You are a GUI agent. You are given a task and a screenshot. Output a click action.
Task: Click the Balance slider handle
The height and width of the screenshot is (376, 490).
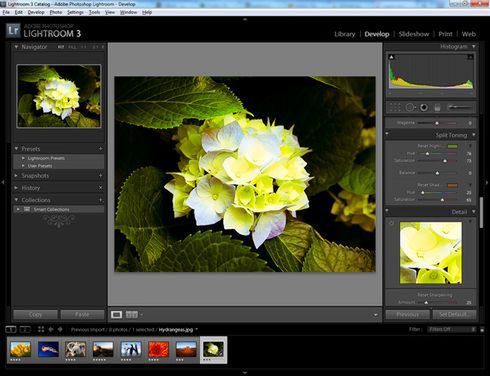tap(437, 173)
